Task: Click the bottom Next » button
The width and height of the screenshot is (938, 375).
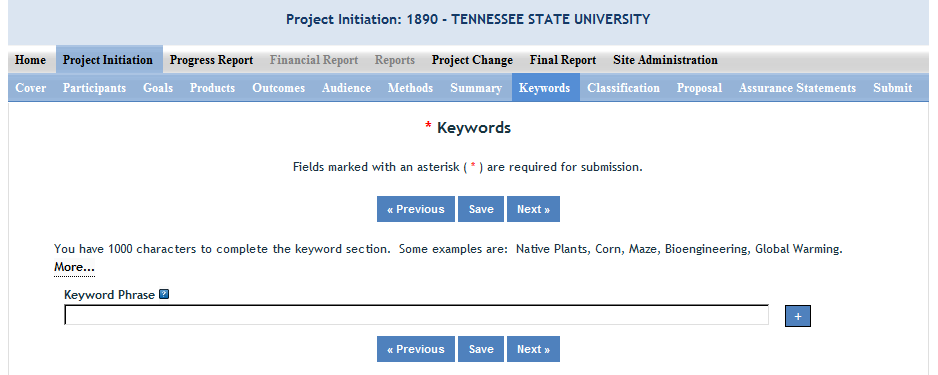Action: tap(533, 349)
